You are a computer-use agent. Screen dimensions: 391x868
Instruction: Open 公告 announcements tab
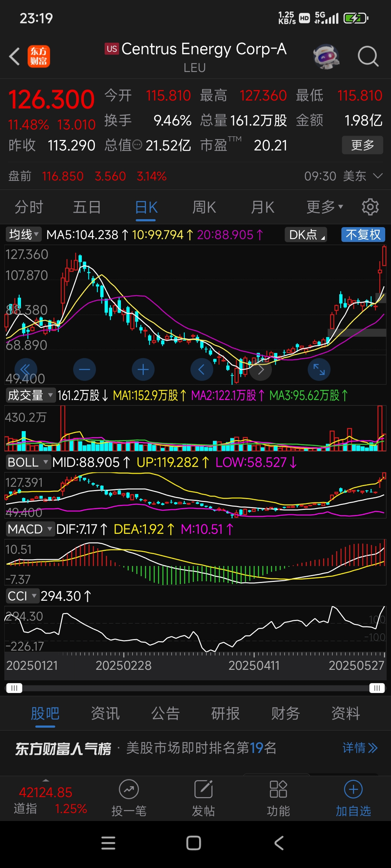165,714
